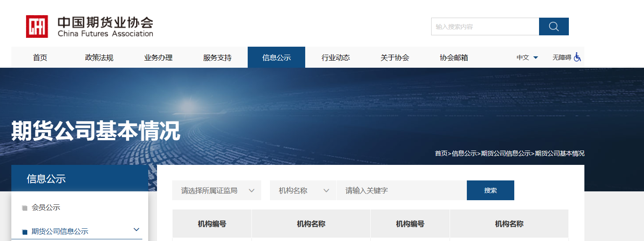
Task: Click the second 机构名称 column header
Action: (x=509, y=224)
